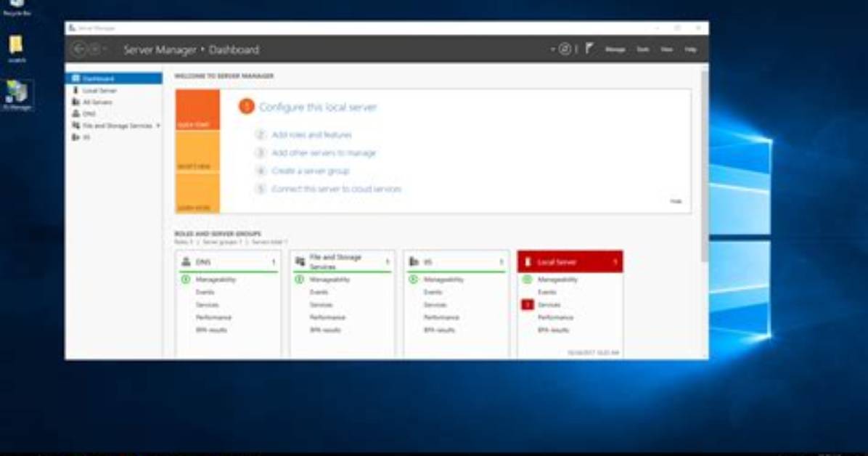Open the View menu
This screenshot has width=868, height=456.
(x=666, y=49)
